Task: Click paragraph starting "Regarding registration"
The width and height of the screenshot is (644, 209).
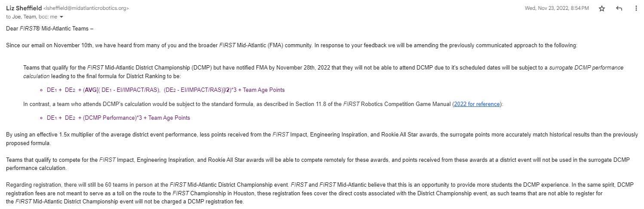Action: point(320,193)
